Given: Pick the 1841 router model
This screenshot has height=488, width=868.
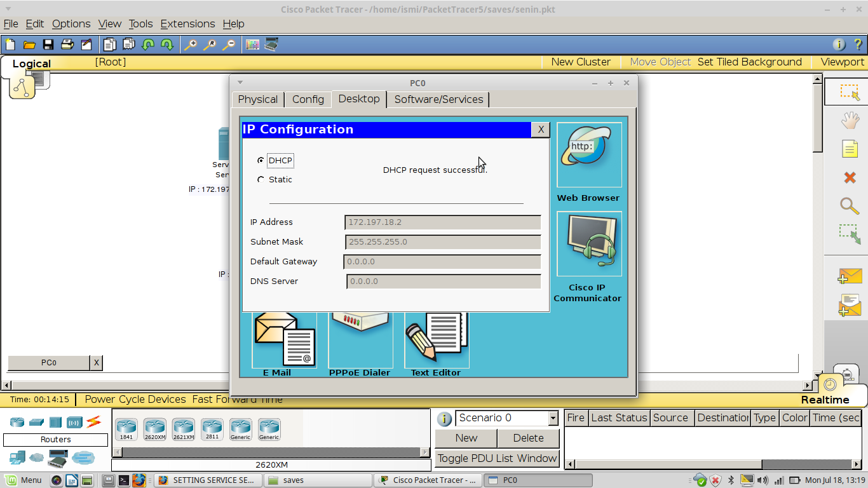Looking at the screenshot, I should (x=126, y=429).
